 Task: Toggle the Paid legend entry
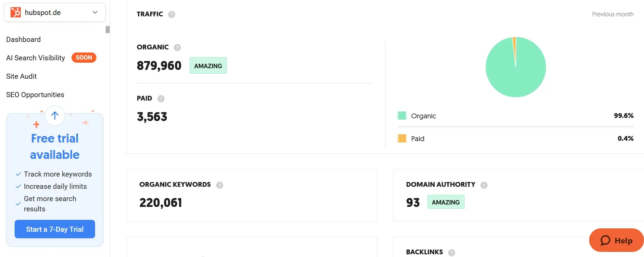tap(418, 138)
